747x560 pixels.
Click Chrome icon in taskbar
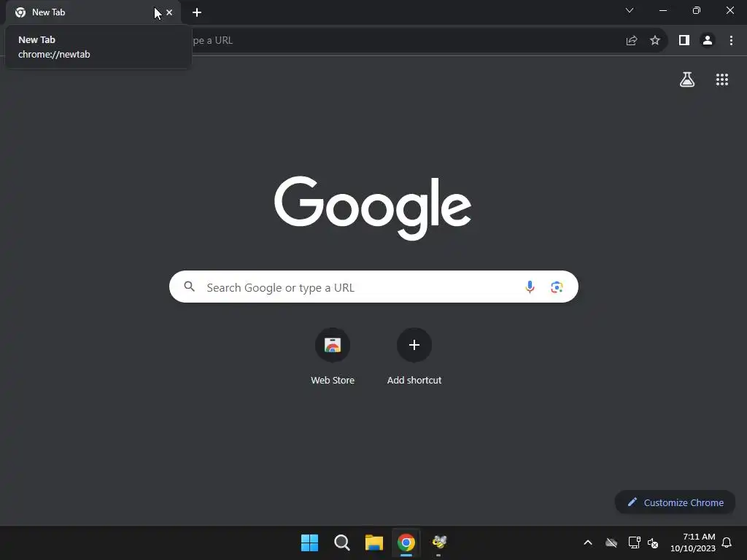pyautogui.click(x=406, y=542)
